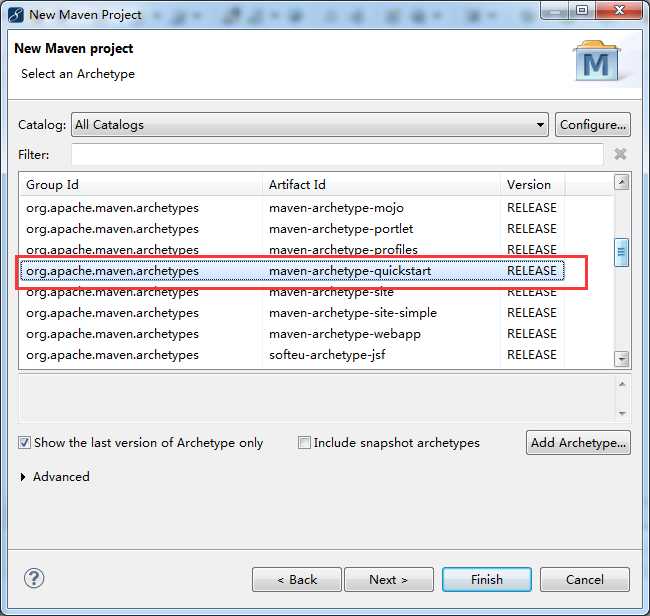The width and height of the screenshot is (650, 616).
Task: Click the Add Archetype... button
Action: [x=578, y=443]
